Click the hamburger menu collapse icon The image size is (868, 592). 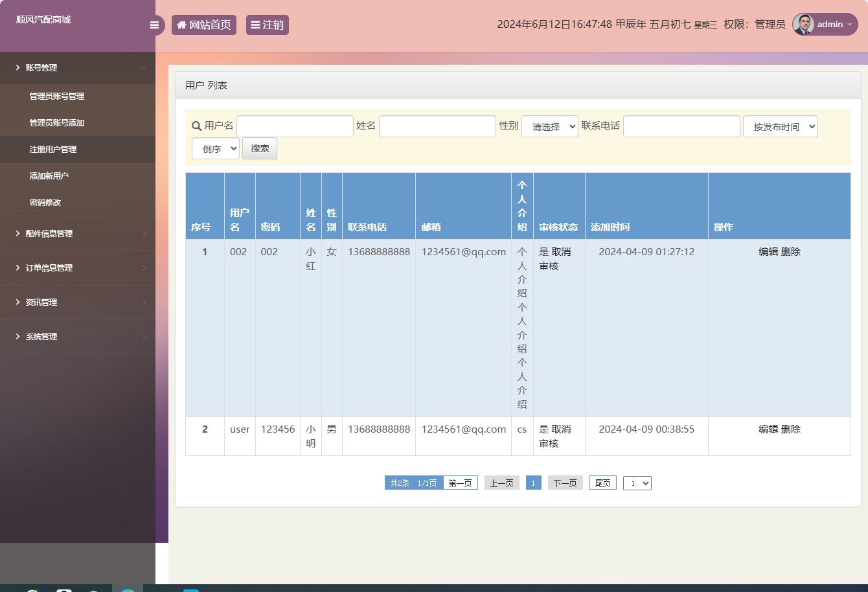(x=154, y=25)
